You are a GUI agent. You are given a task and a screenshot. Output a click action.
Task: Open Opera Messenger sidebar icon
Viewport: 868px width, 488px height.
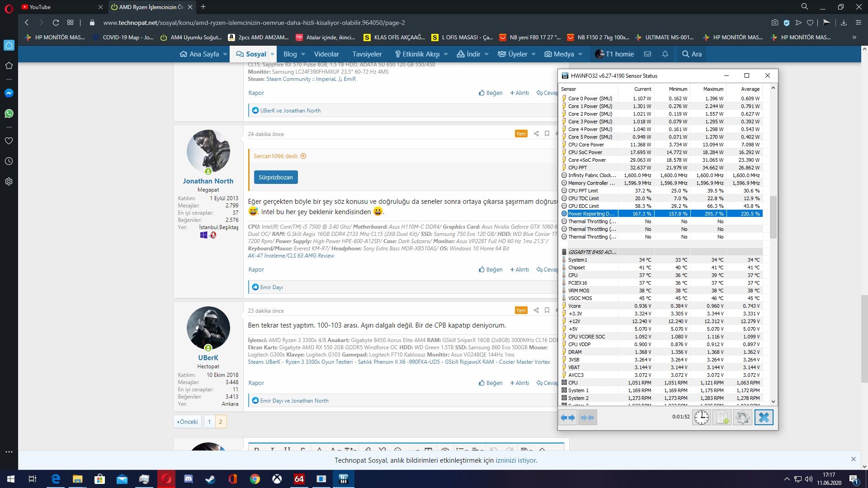pyautogui.click(x=9, y=93)
